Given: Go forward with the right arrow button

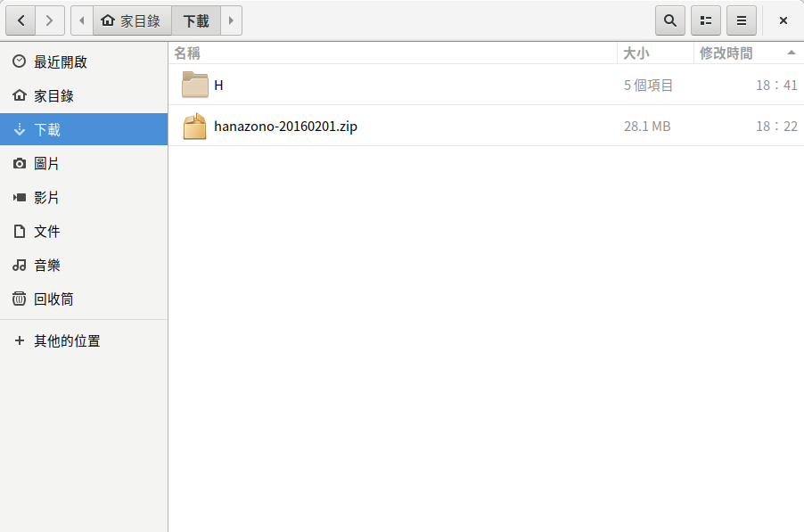Looking at the screenshot, I should point(50,20).
